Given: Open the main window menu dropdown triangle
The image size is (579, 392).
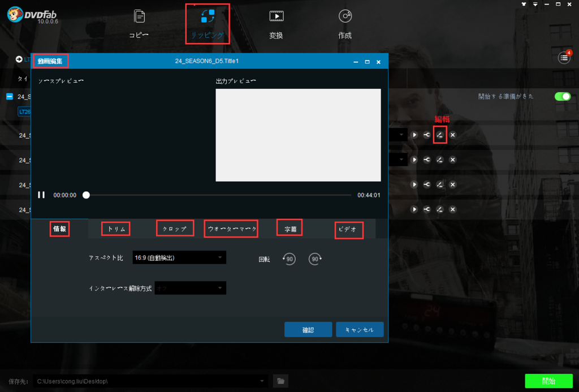Looking at the screenshot, I should coord(535,4).
